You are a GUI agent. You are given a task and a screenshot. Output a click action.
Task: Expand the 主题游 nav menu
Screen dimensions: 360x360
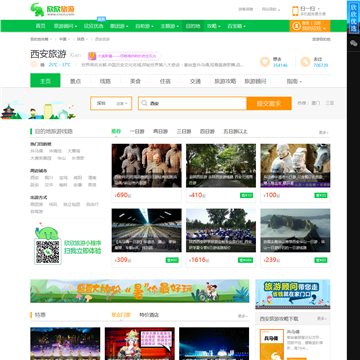point(170,26)
